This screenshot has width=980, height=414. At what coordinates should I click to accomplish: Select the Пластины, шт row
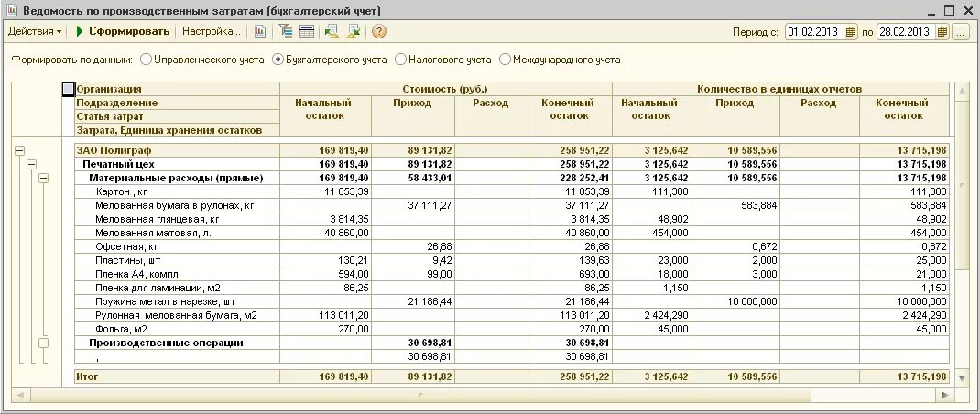pos(512,260)
